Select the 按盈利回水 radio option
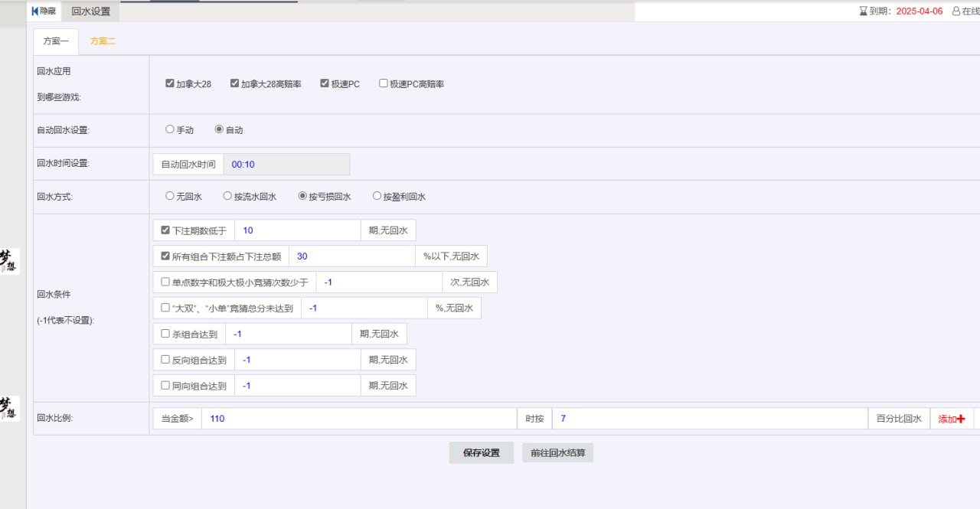This screenshot has width=980, height=509. 377,196
